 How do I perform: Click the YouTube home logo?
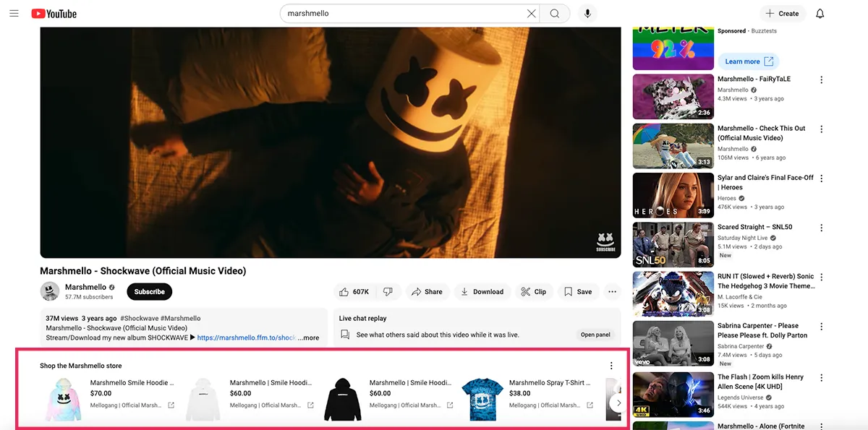point(54,14)
